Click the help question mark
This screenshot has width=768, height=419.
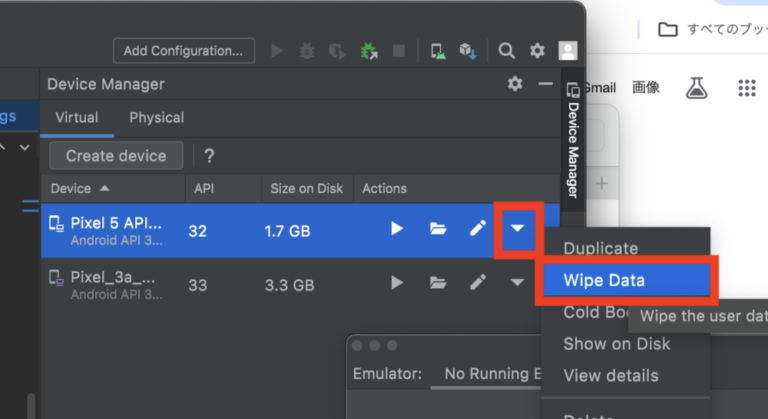pos(209,156)
